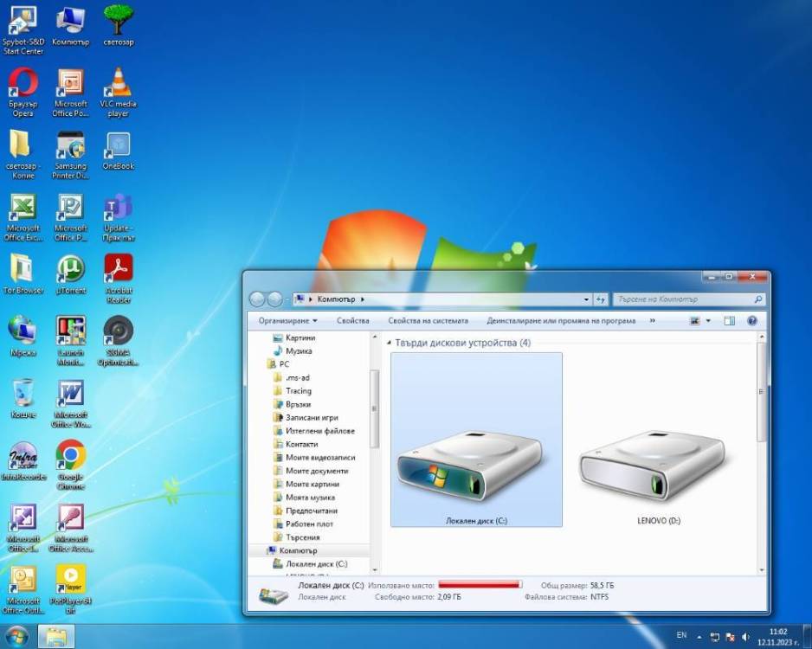The width and height of the screenshot is (812, 649).
Task: Launch VLC media player shortcut
Action: point(119,92)
